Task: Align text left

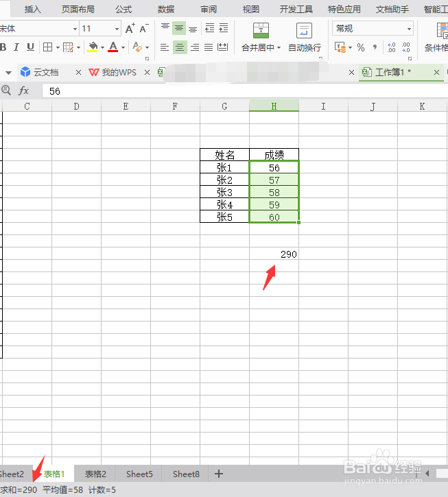Action: [165, 47]
